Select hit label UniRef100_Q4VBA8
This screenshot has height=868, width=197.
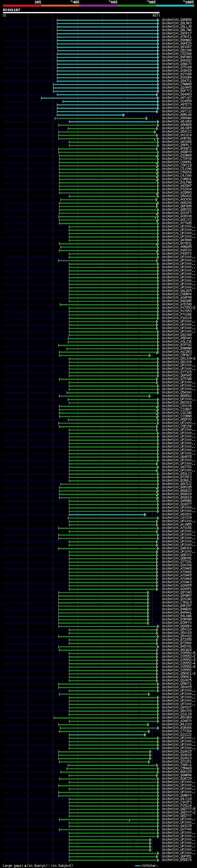point(176,240)
